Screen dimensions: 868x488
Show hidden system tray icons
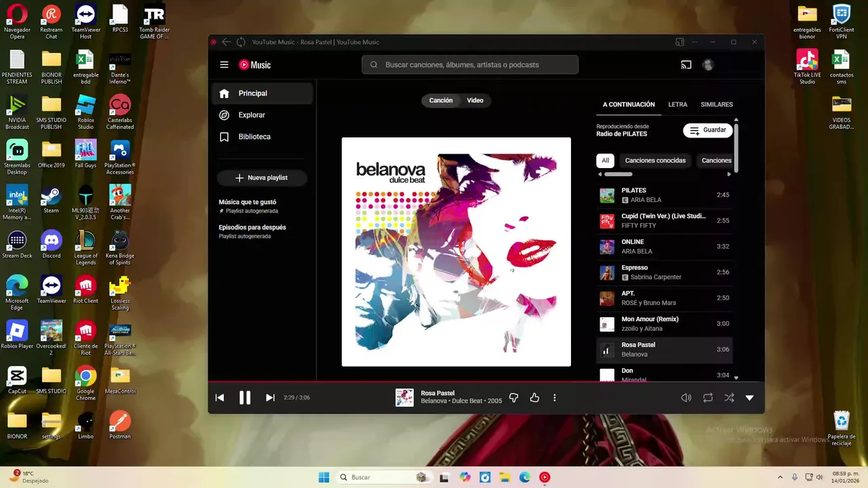780,477
